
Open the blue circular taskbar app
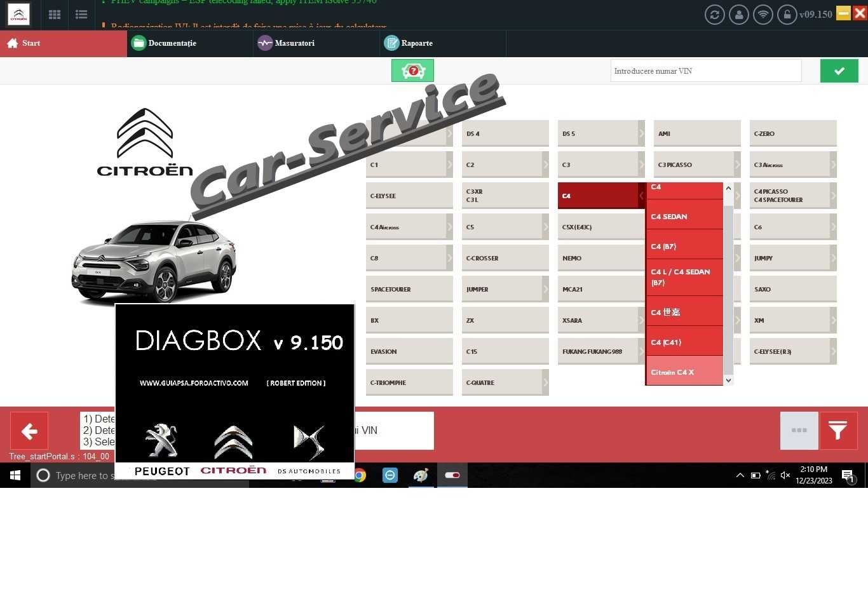tap(390, 475)
